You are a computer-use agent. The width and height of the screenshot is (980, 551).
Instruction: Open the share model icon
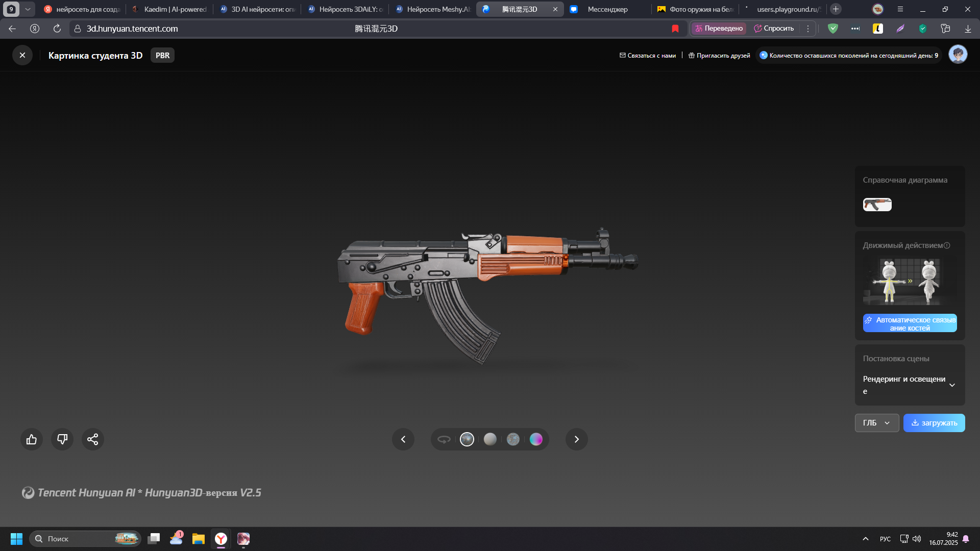93,439
